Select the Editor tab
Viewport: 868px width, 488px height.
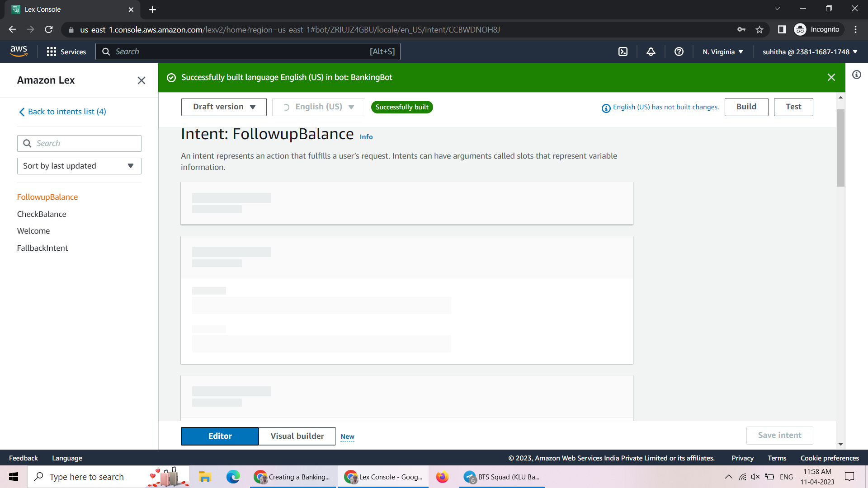(x=220, y=436)
